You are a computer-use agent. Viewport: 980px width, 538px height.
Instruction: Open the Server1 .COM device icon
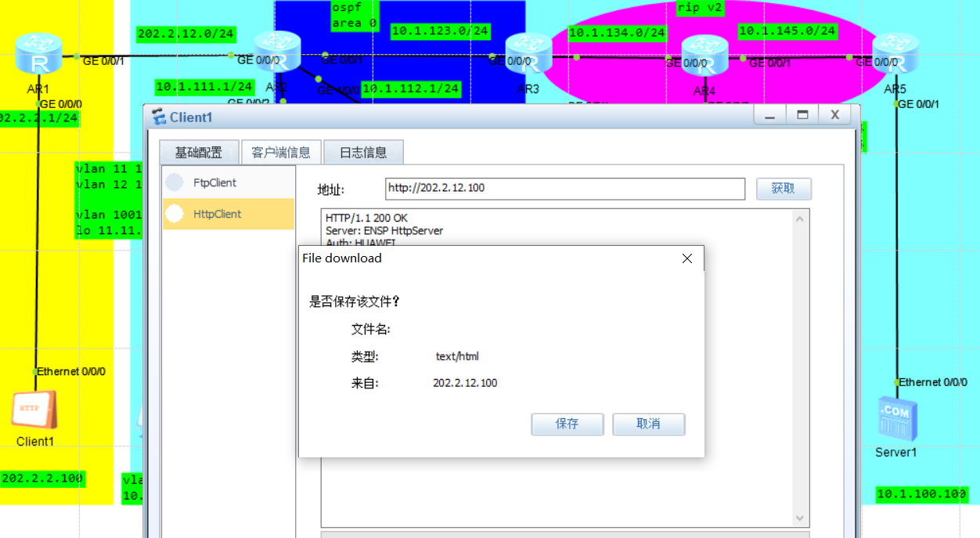(x=895, y=417)
